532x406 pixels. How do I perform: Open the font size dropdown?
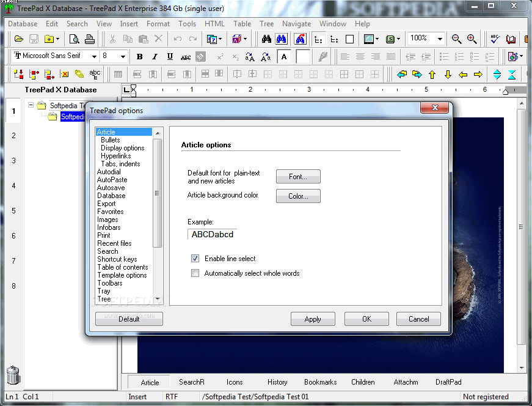(x=123, y=56)
